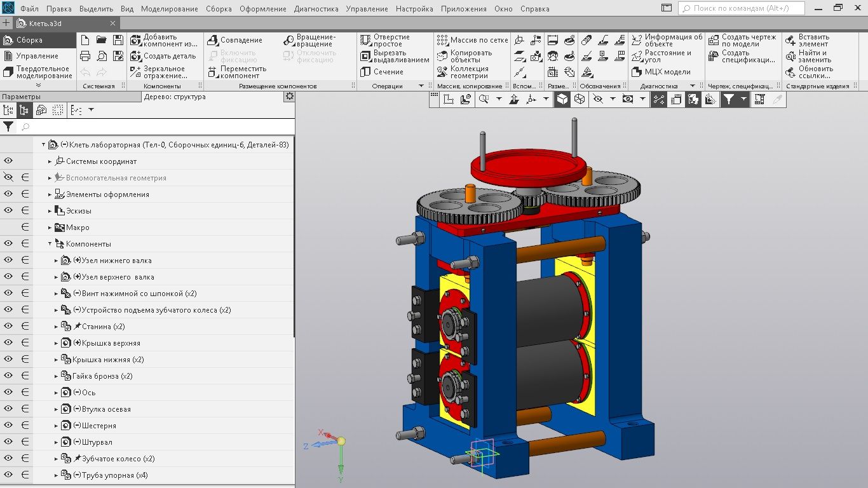Click Добавить компонент из... button

click(163, 40)
